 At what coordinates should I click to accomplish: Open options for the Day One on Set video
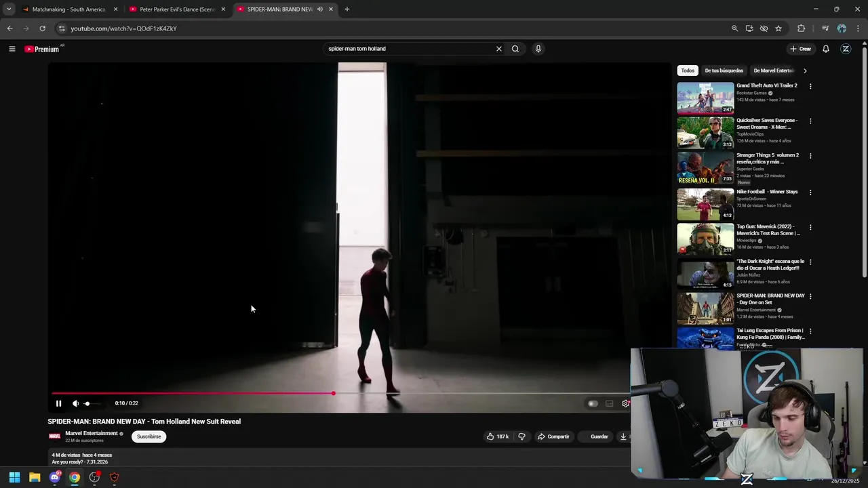[810, 297]
